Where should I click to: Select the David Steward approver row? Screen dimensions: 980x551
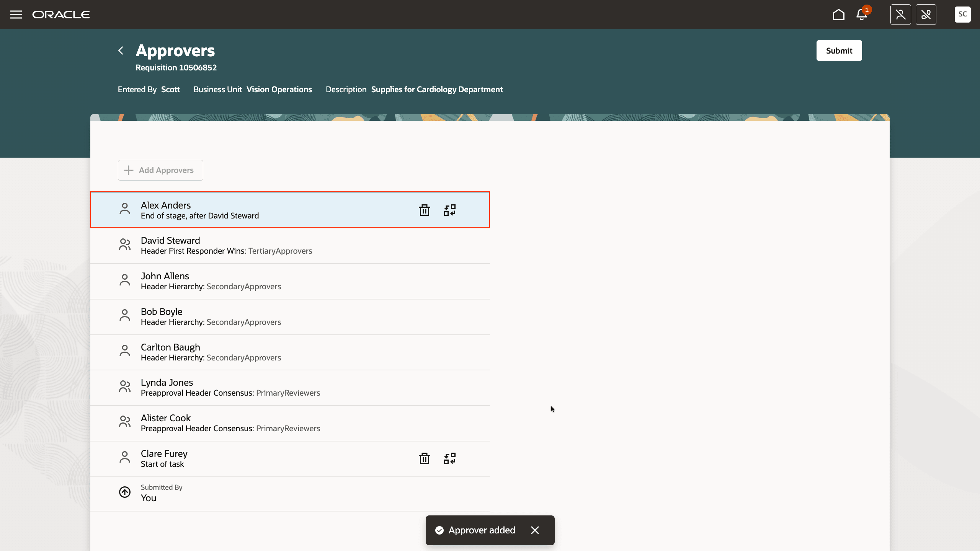(290, 245)
